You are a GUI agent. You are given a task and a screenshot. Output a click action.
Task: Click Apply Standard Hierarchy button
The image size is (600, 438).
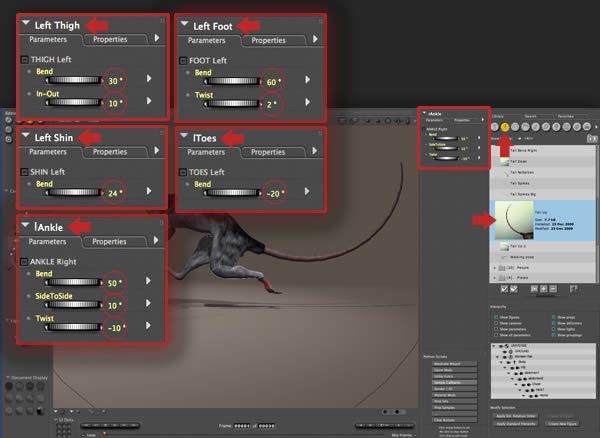515,423
